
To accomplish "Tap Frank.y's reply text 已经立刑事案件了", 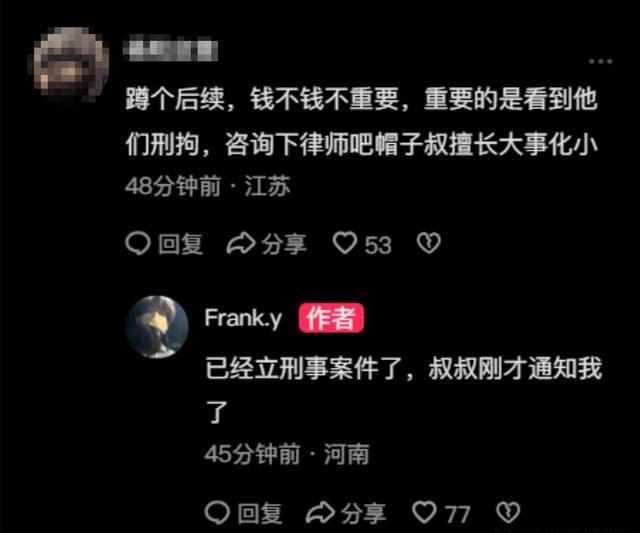I will click(x=403, y=390).
